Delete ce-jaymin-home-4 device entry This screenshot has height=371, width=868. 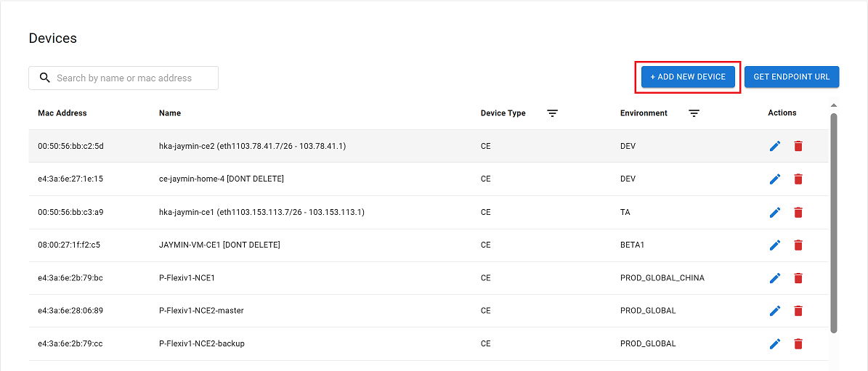(798, 179)
